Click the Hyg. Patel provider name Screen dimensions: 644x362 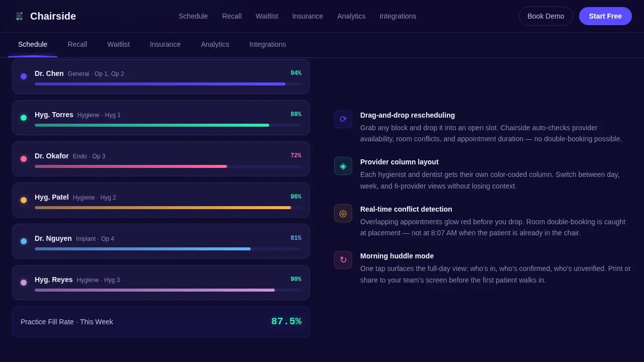(x=52, y=197)
